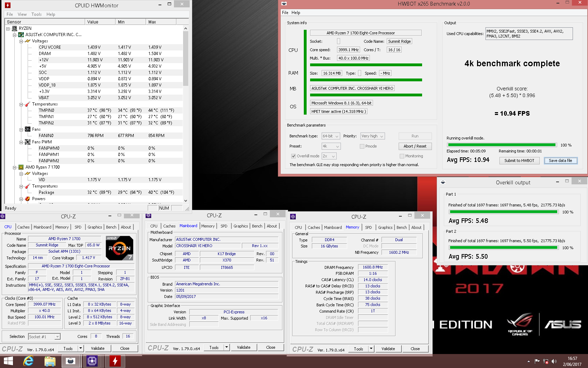Click Abort / Reset button
Screen dimensions: 588x368
tap(415, 146)
